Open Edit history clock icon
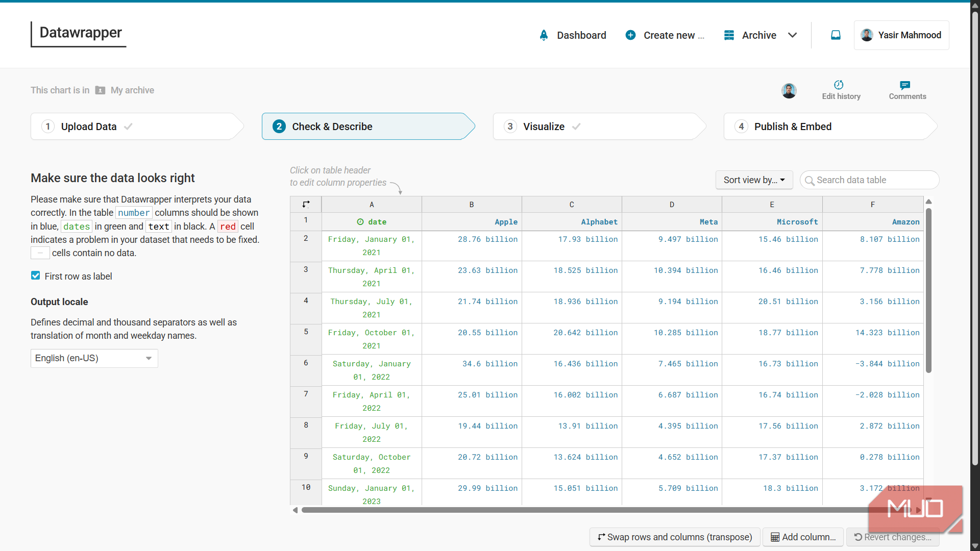This screenshot has height=551, width=980. [839, 85]
